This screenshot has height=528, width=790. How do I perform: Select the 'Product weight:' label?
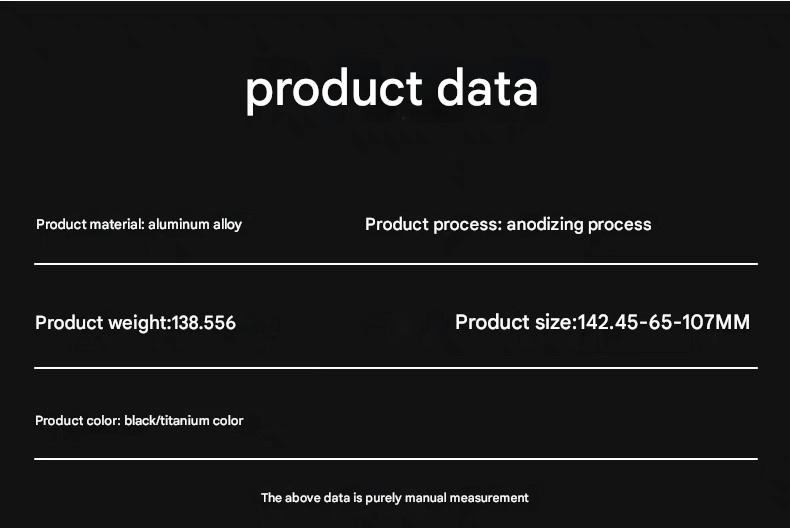point(104,323)
